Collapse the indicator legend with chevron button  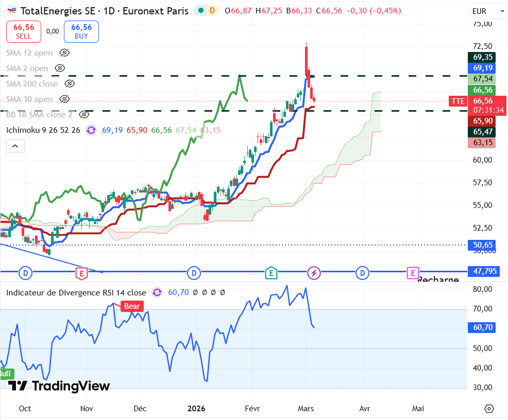(x=15, y=147)
